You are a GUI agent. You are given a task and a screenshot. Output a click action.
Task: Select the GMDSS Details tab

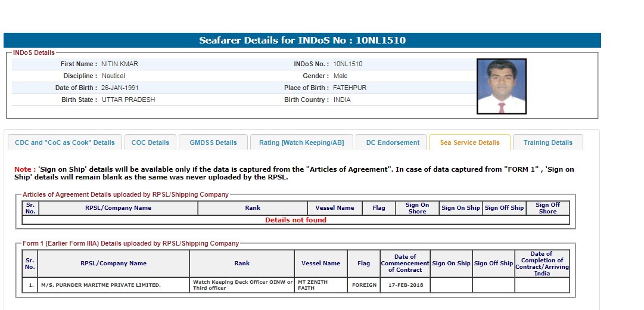coord(213,142)
